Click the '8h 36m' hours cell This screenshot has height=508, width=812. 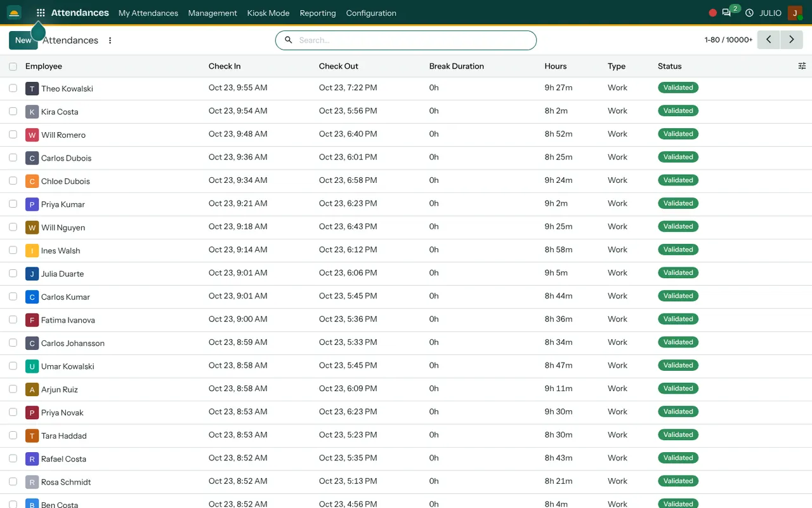click(x=558, y=319)
